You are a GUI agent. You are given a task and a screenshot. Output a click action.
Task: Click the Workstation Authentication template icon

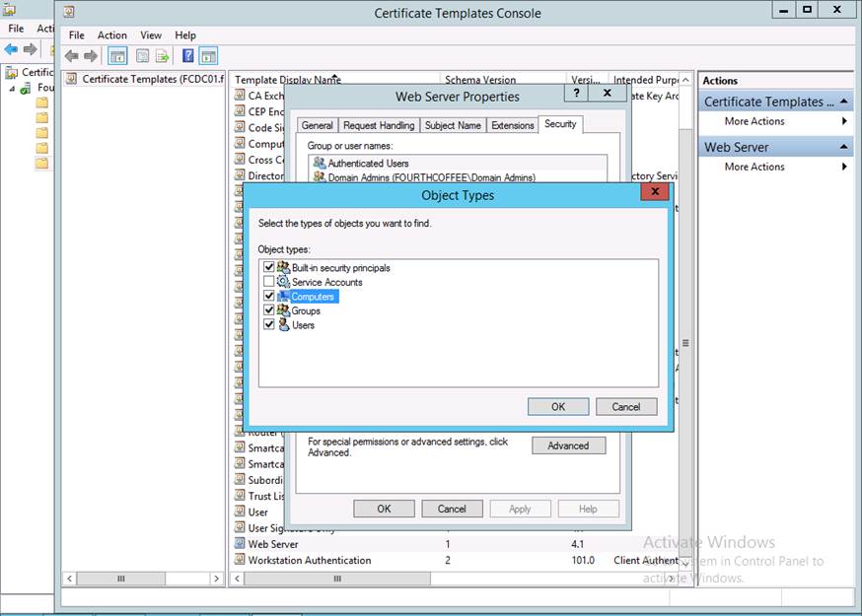click(x=240, y=560)
